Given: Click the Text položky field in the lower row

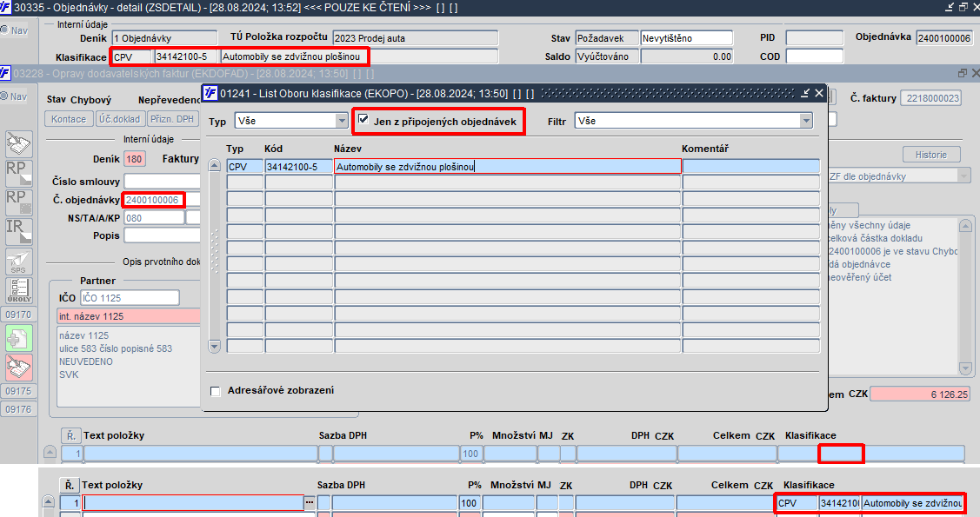Looking at the screenshot, I should 194,502.
